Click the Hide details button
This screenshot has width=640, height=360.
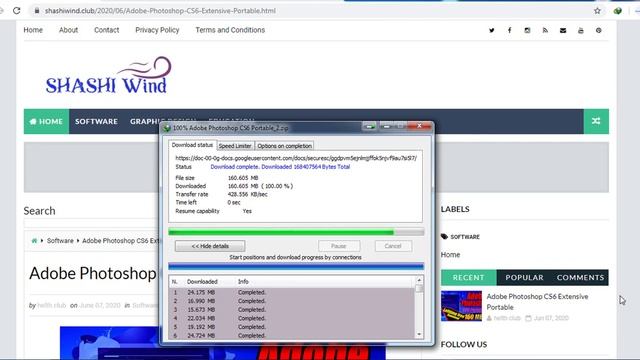click(x=210, y=246)
